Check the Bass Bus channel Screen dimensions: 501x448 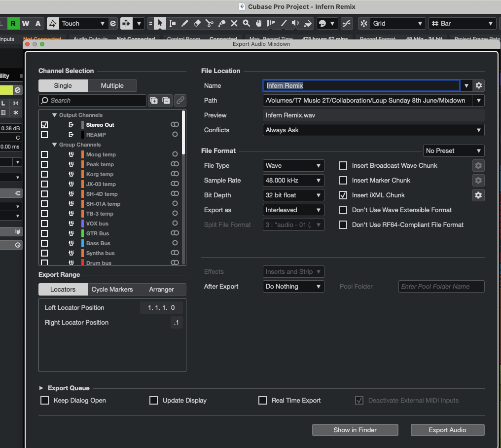[x=44, y=243]
